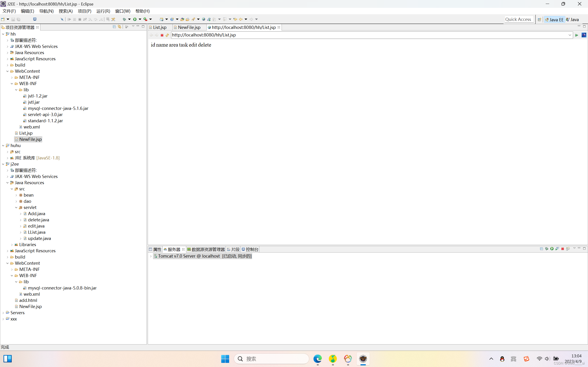The height and width of the screenshot is (367, 588).
Task: Select the NewFile.jsp editor tab
Action: click(x=188, y=27)
